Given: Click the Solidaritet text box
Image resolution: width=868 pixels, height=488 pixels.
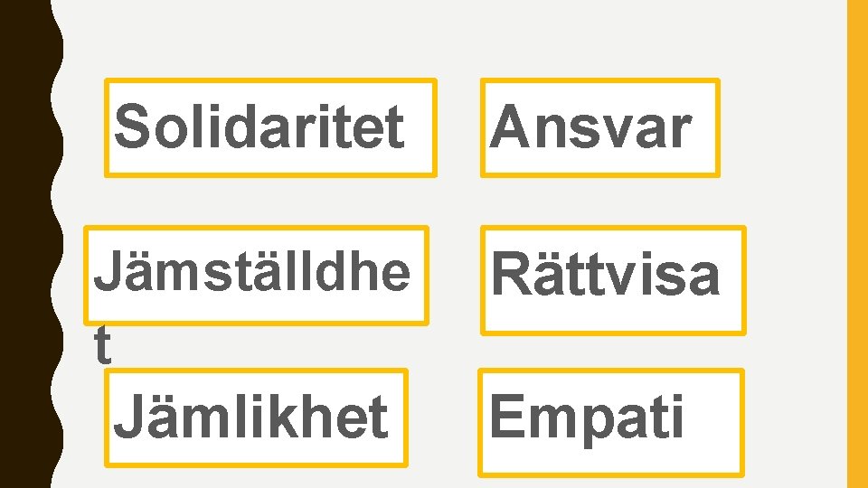Looking at the screenshot, I should coord(271,127).
